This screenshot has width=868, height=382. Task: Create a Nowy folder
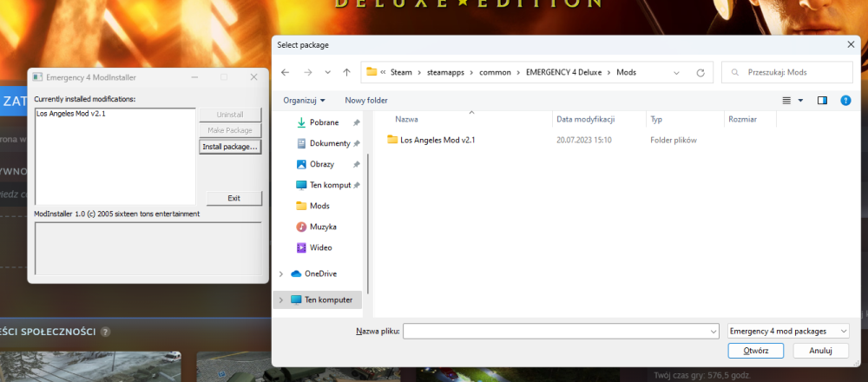[x=366, y=100]
